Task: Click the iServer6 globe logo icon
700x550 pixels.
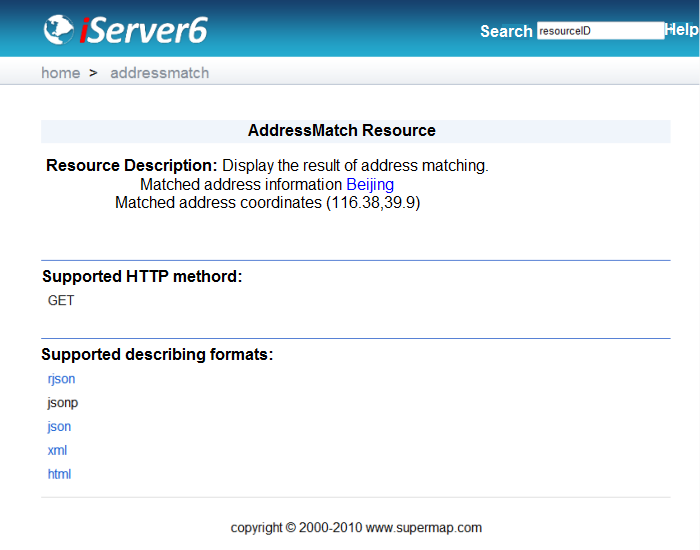Action: [59, 30]
